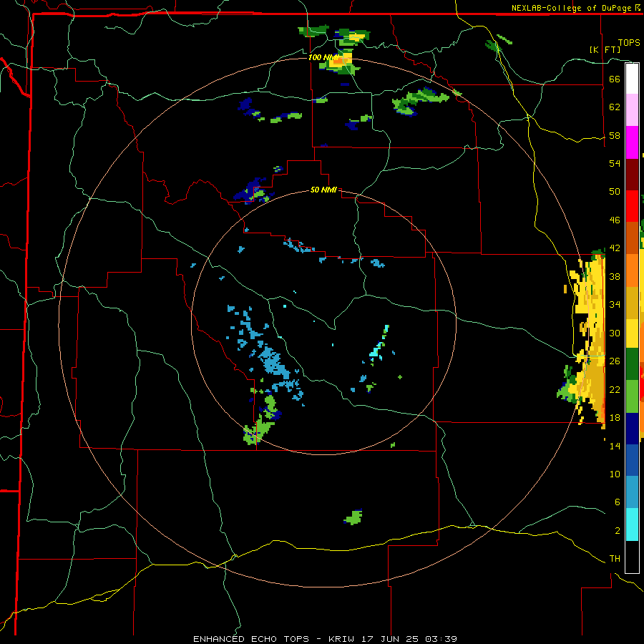Click the legend value 6

pyautogui.click(x=618, y=502)
